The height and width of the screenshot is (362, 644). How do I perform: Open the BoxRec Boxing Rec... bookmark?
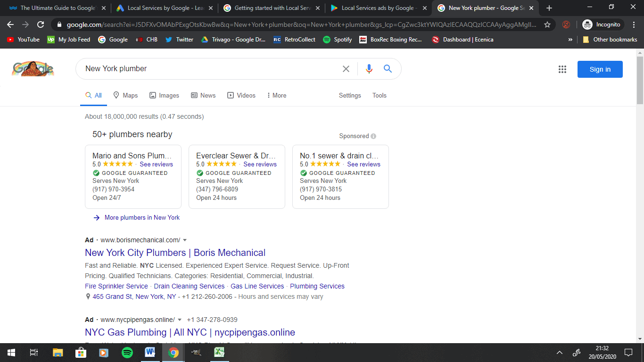click(x=390, y=40)
